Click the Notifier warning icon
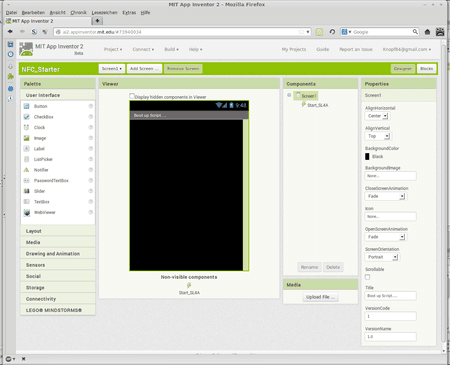The image size is (450, 365). point(27,170)
